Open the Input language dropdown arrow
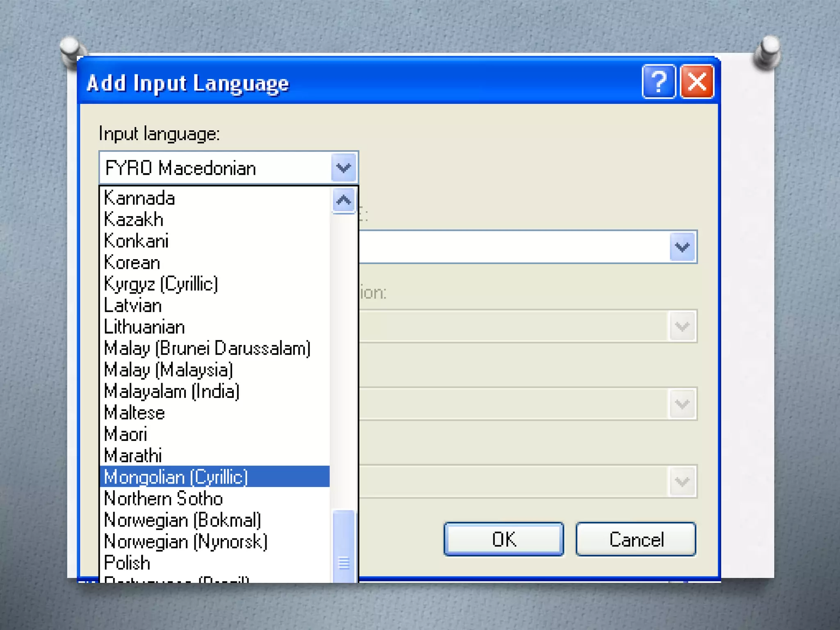840x630 pixels. [x=343, y=168]
